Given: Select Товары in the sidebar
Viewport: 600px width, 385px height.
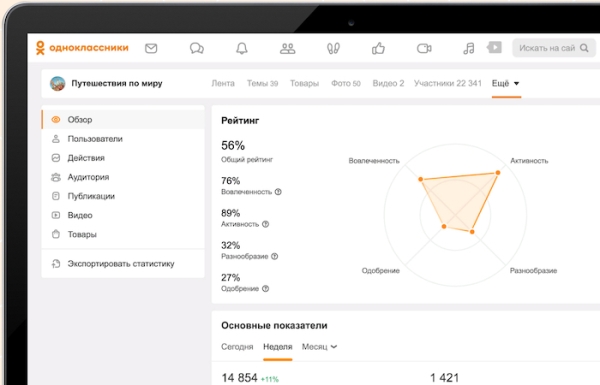Looking at the screenshot, I should (x=123, y=234).
